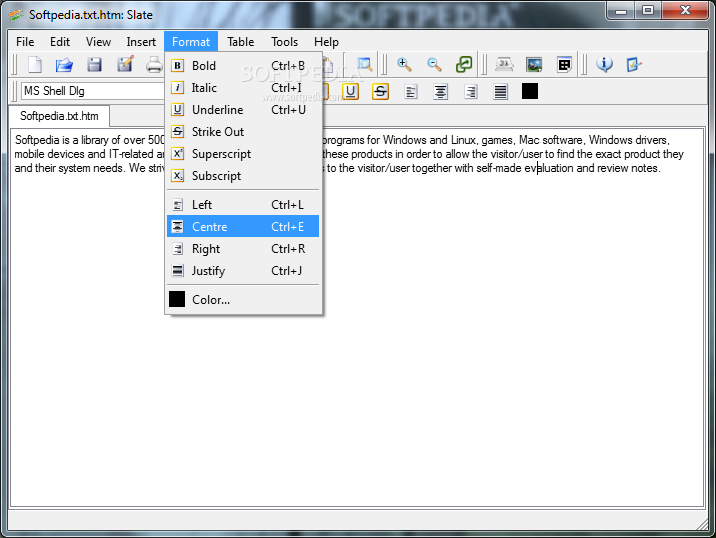Choose Strike Out in the Format menu
716x538 pixels.
[243, 132]
